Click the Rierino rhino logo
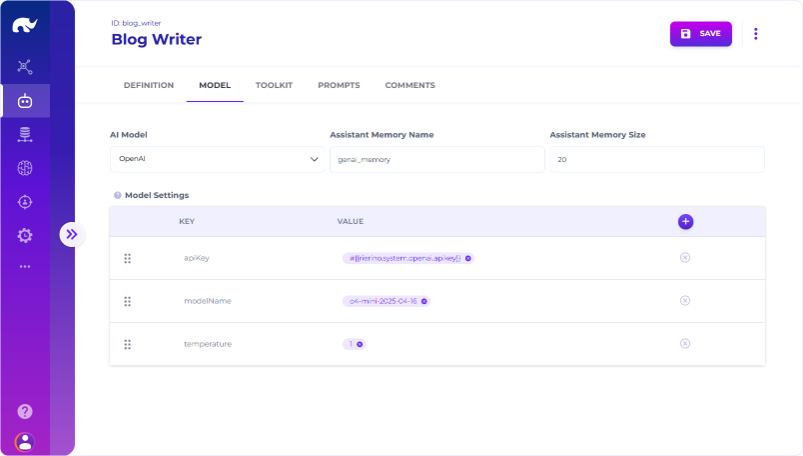 (25, 25)
